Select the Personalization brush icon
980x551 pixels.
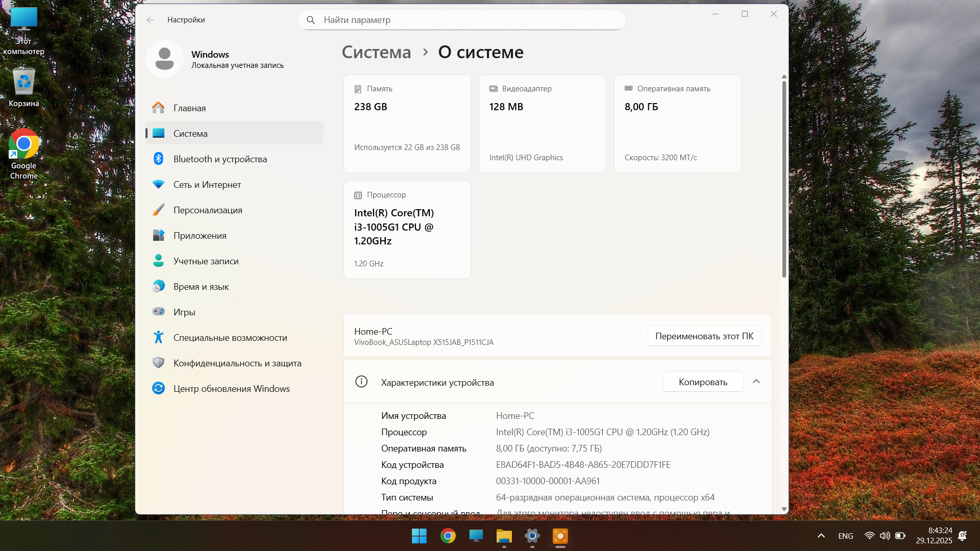tap(158, 210)
